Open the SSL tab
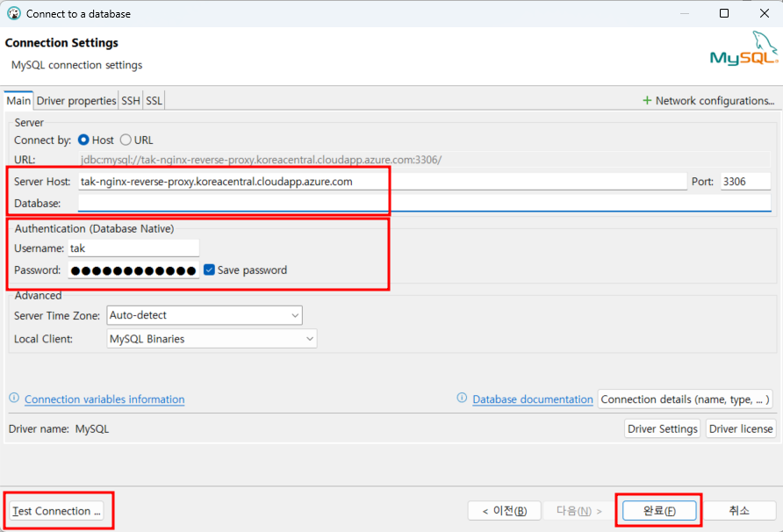 pos(154,100)
